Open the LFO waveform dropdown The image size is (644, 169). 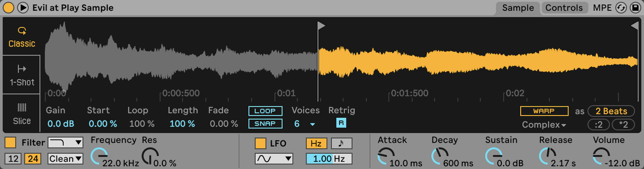pos(274,159)
